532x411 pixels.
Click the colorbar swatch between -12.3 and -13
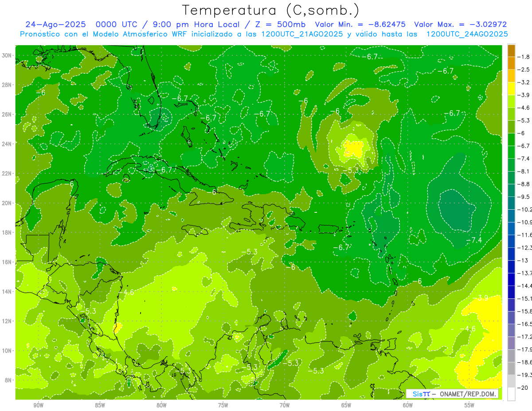511,254
